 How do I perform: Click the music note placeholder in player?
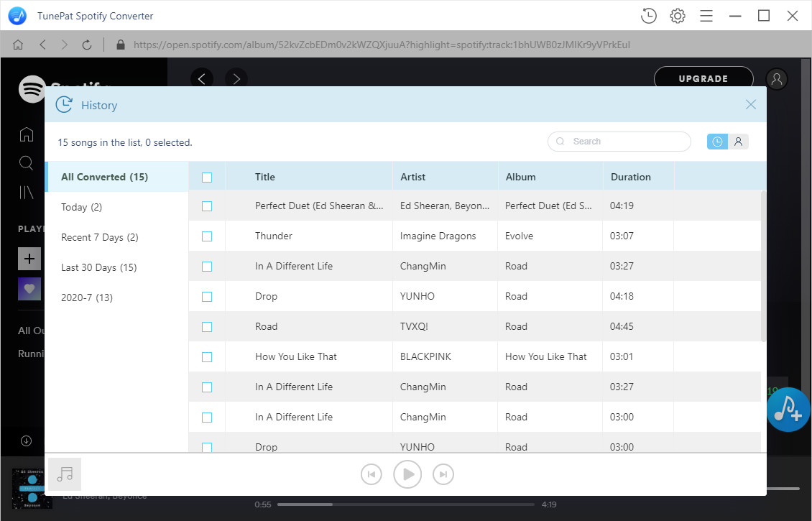click(x=65, y=474)
